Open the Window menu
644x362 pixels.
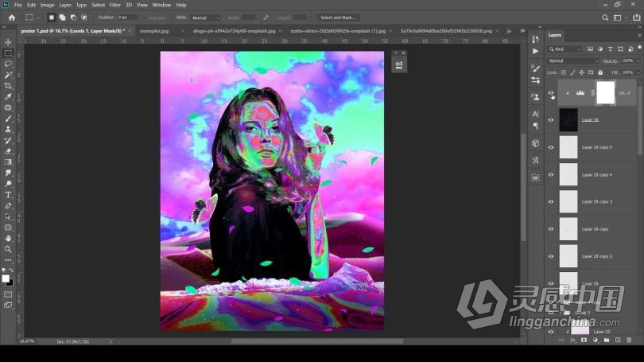(x=161, y=5)
